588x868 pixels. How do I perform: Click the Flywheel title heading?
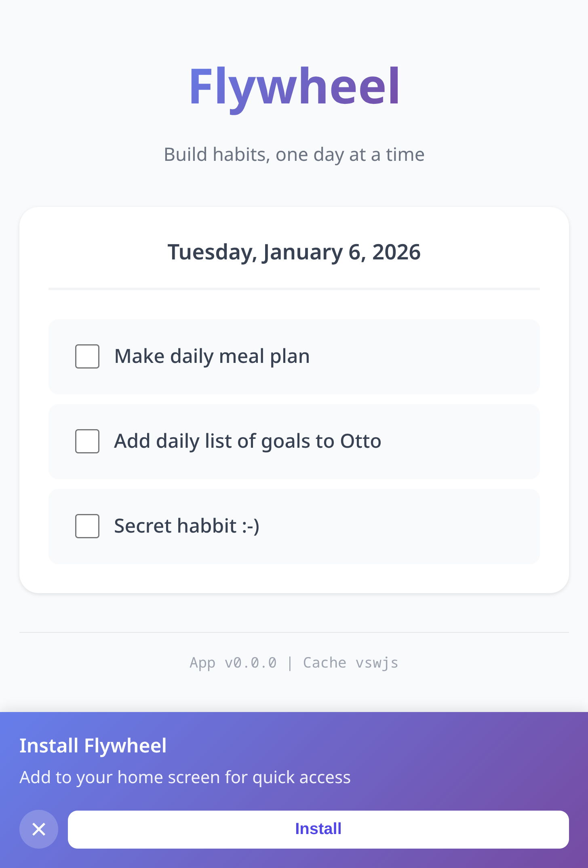click(294, 87)
